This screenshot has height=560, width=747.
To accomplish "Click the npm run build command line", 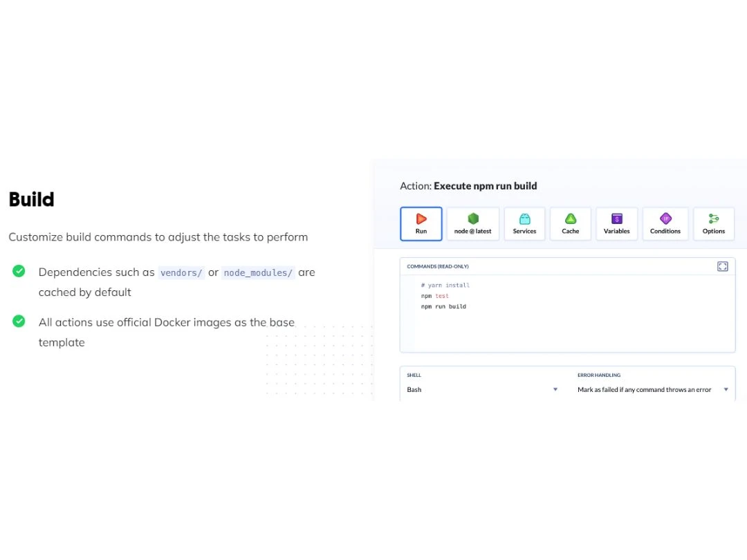I will (x=443, y=307).
